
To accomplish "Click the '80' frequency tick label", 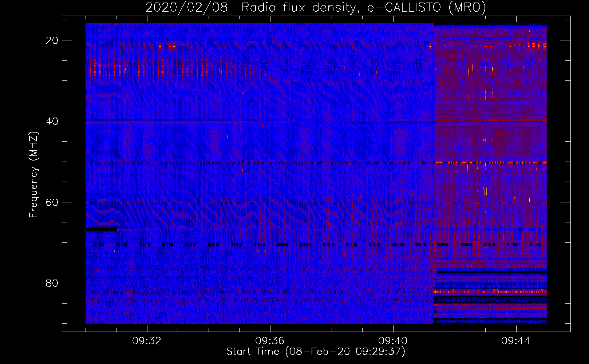I will (x=52, y=283).
